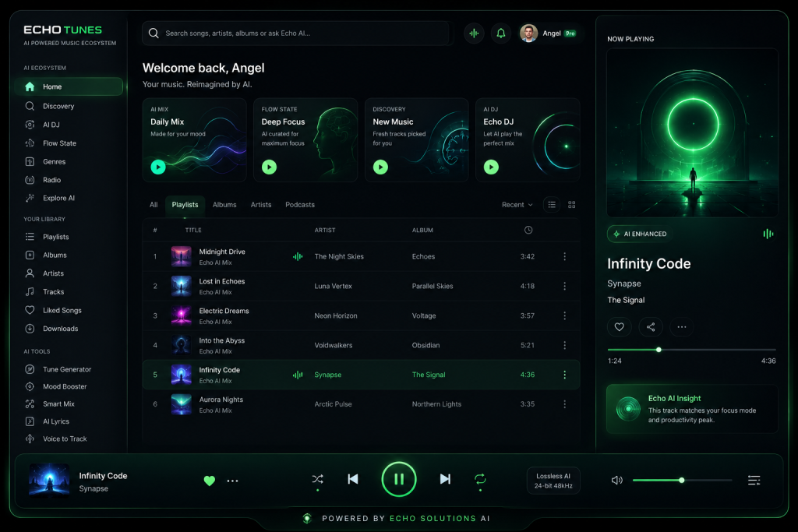This screenshot has height=532, width=798.
Task: Switch to list view
Action: [552, 204]
